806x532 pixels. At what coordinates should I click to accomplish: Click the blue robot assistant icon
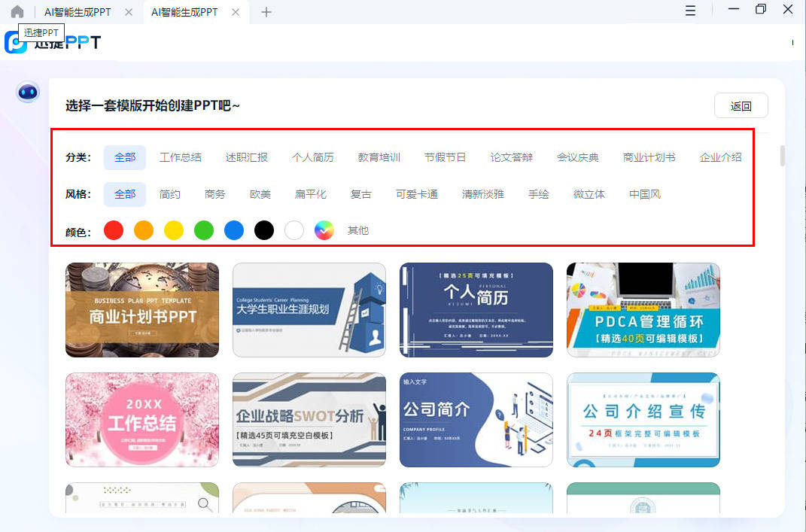pyautogui.click(x=29, y=93)
